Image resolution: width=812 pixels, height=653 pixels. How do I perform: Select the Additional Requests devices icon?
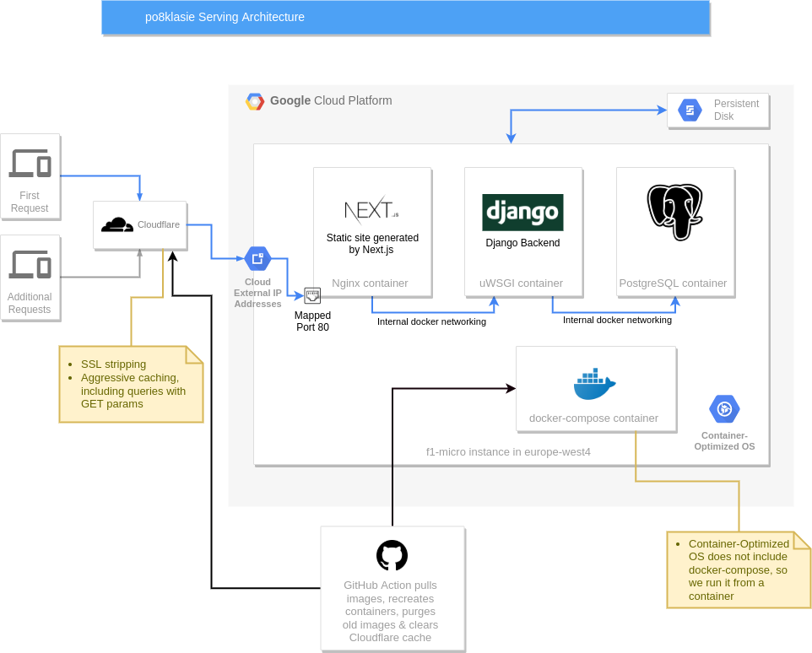point(30,264)
